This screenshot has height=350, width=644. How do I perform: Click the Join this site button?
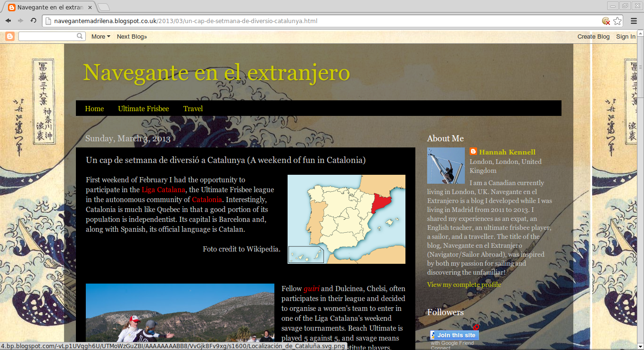(x=454, y=335)
